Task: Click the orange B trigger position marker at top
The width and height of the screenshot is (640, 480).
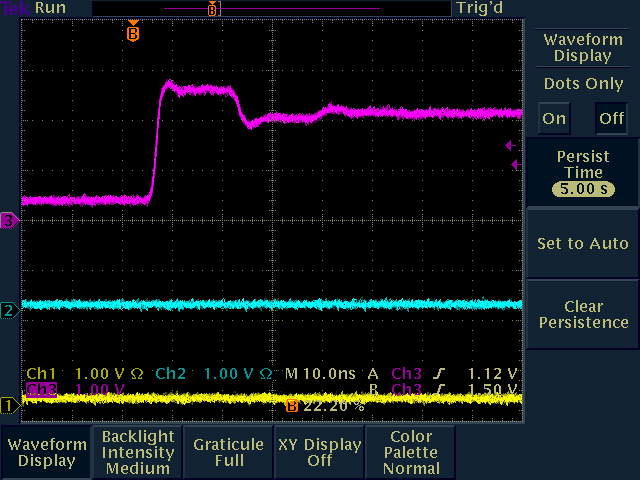Action: pyautogui.click(x=133, y=32)
